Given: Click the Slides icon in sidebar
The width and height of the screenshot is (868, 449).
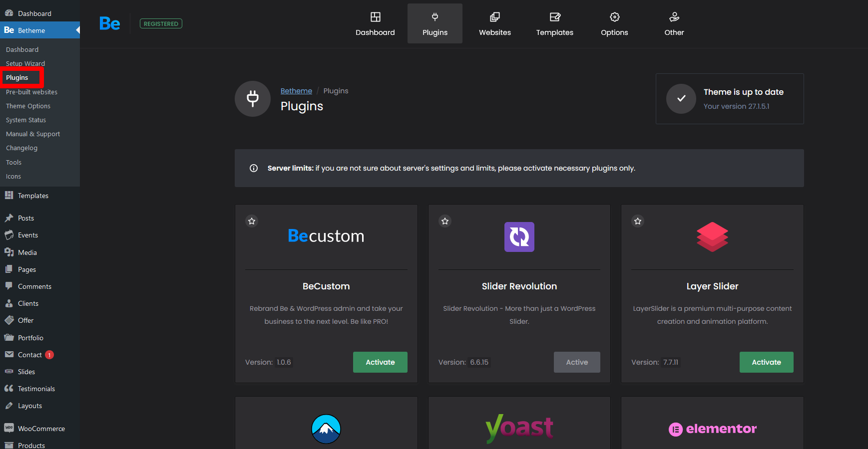Looking at the screenshot, I should coord(9,372).
